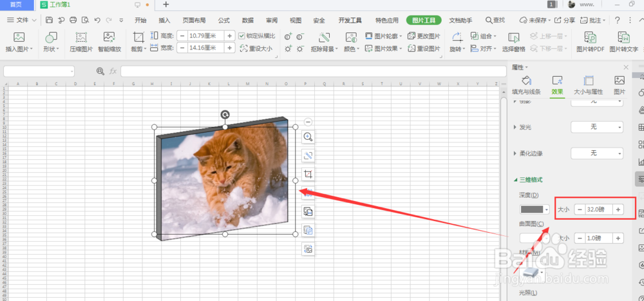Click the rotate handle above the cat picture
Viewport: 644px width, 301px height.
(x=225, y=115)
